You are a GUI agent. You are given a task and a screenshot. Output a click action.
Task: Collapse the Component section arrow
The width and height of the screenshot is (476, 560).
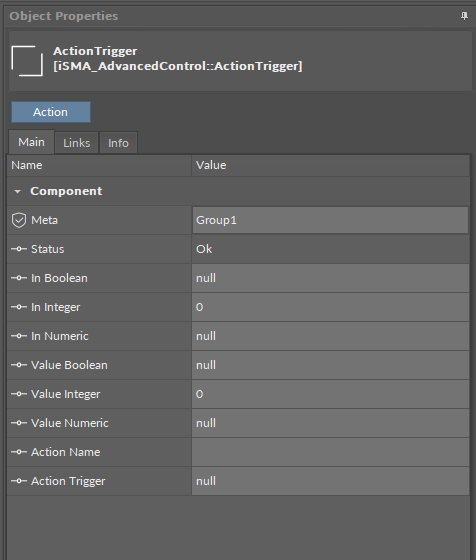coord(17,191)
